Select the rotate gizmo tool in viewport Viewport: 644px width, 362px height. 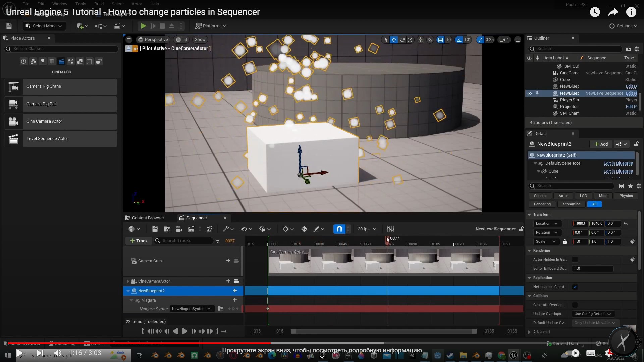pyautogui.click(x=402, y=40)
